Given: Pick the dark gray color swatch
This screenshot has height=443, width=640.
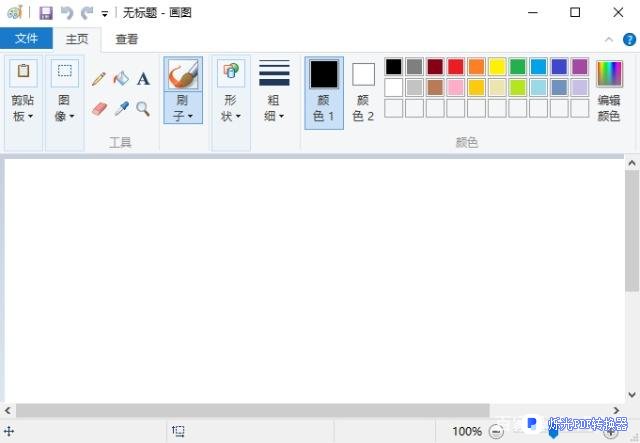Looking at the screenshot, I should tap(414, 67).
